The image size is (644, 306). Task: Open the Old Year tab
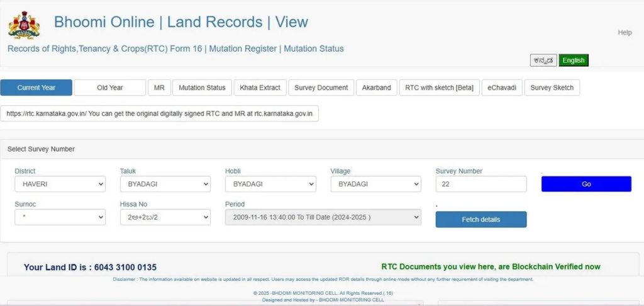click(x=110, y=88)
